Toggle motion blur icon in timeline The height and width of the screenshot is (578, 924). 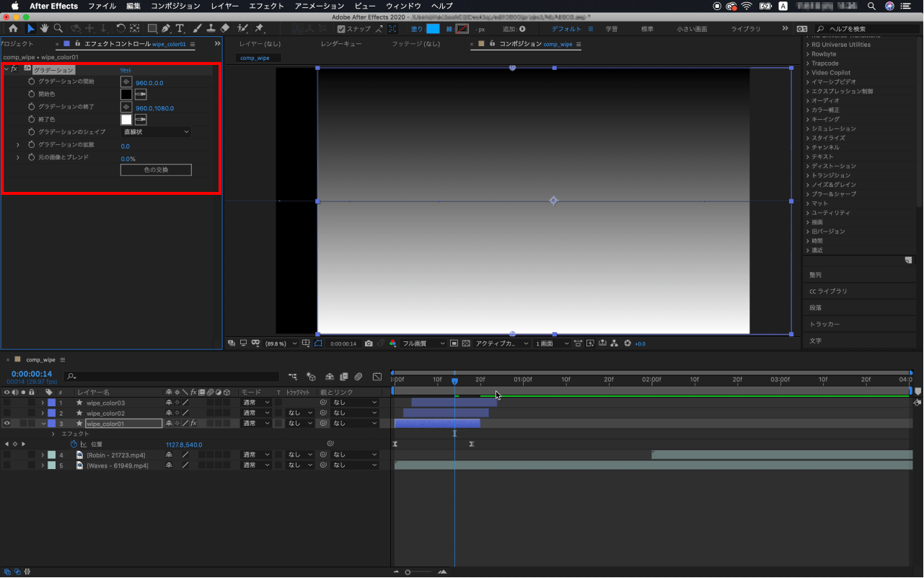358,377
